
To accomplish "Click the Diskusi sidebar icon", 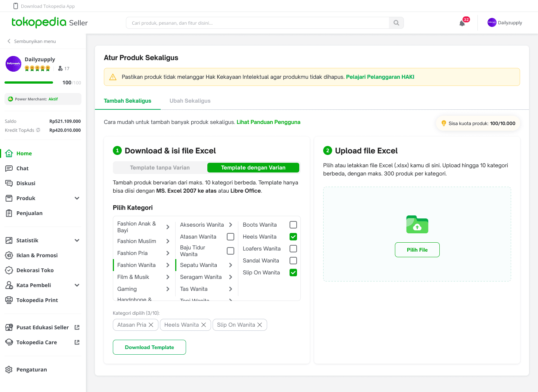I will 9,183.
